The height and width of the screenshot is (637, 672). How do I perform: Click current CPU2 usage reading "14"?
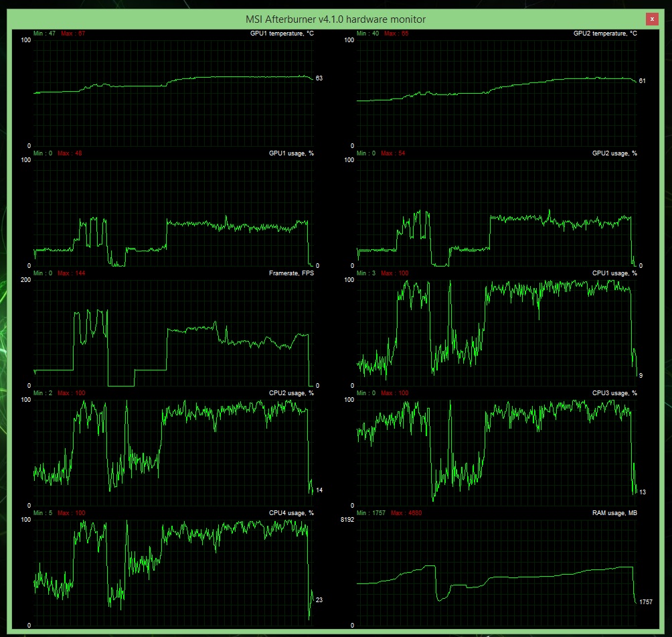tap(319, 490)
